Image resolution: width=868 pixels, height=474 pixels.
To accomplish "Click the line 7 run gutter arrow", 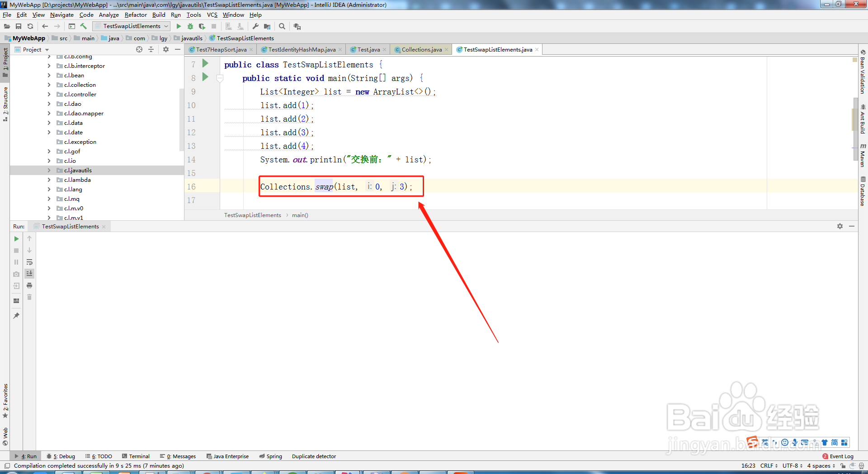I will point(205,63).
